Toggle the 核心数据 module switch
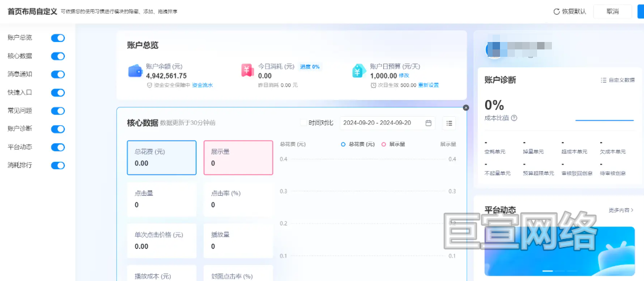 pyautogui.click(x=58, y=56)
